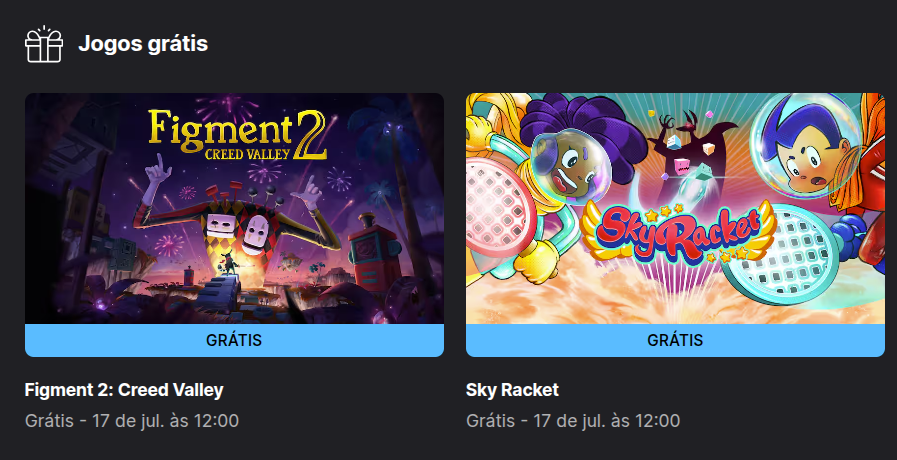Click the gift box icon beside Jogos grátis

pyautogui.click(x=44, y=44)
